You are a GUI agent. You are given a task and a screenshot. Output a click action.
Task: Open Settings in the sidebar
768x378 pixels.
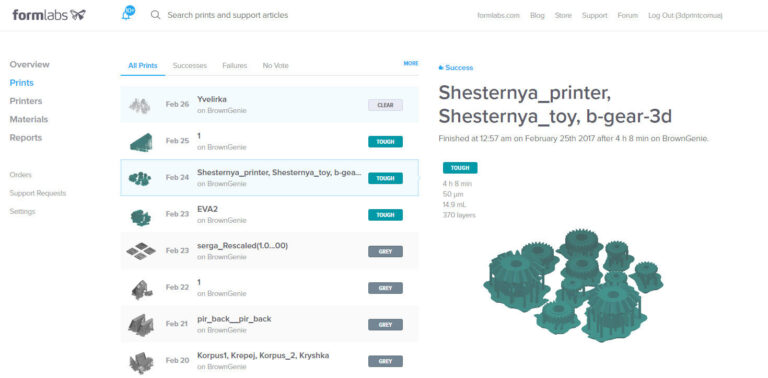(x=22, y=212)
